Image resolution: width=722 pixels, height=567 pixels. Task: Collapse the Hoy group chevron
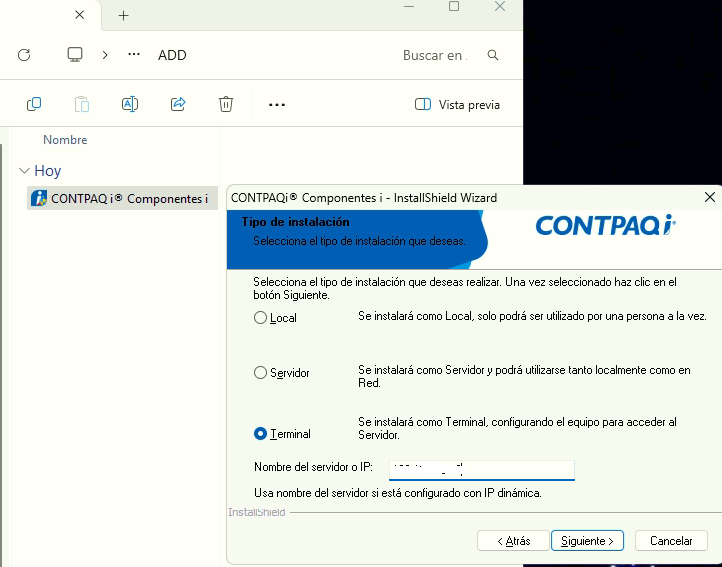tap(24, 171)
